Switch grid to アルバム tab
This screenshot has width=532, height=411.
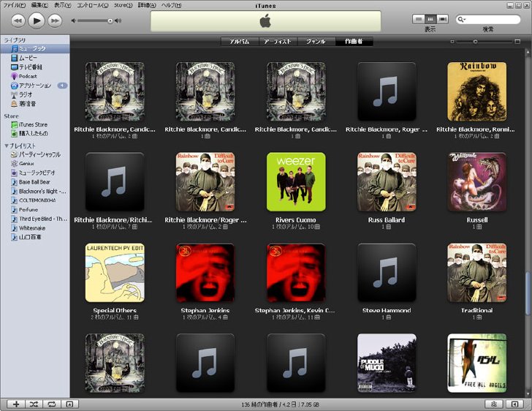click(240, 42)
